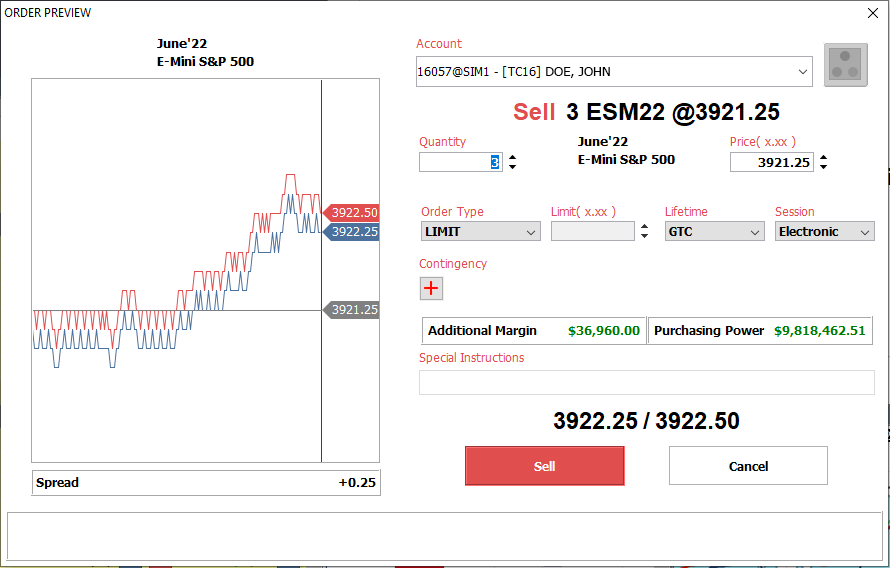Click the Spread +0.25 value
This screenshot has width=890, height=568.
click(x=357, y=483)
